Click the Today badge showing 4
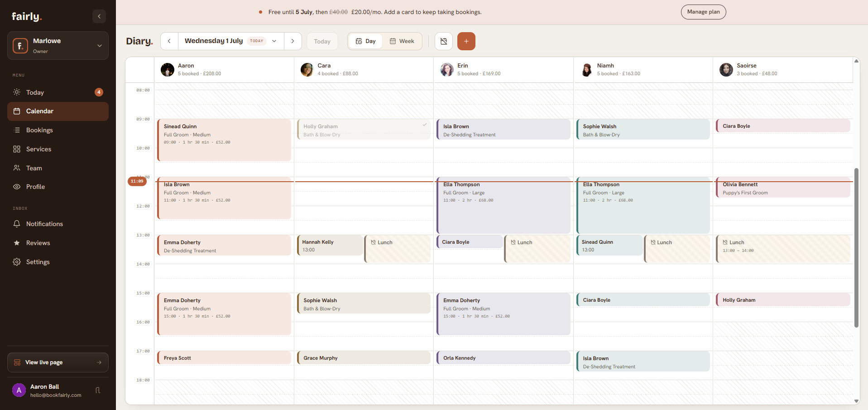The height and width of the screenshot is (410, 868). click(x=99, y=92)
